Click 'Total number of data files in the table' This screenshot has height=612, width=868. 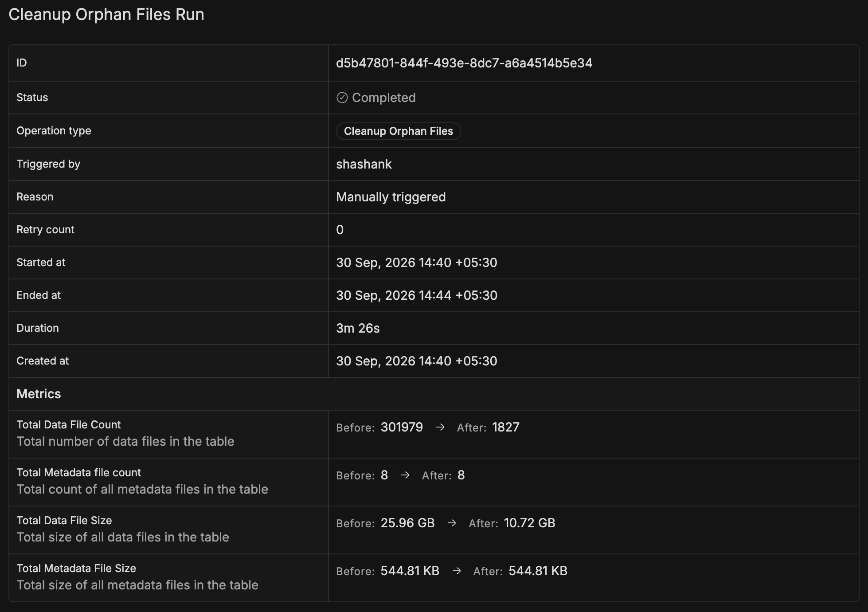click(125, 442)
